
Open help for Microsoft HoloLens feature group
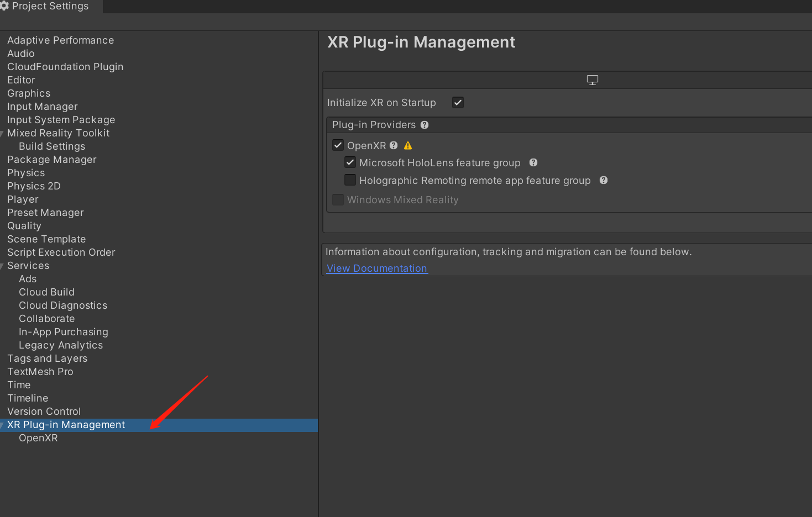click(x=533, y=162)
